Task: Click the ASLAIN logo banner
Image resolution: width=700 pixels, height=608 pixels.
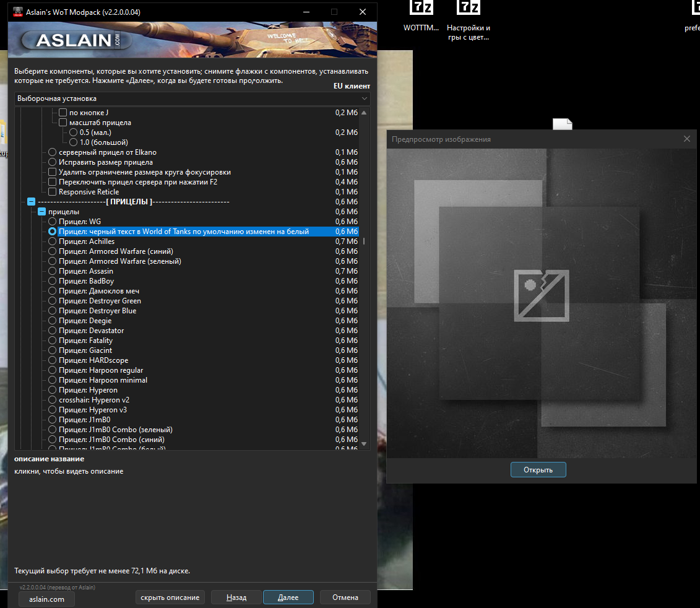Action: pyautogui.click(x=77, y=40)
